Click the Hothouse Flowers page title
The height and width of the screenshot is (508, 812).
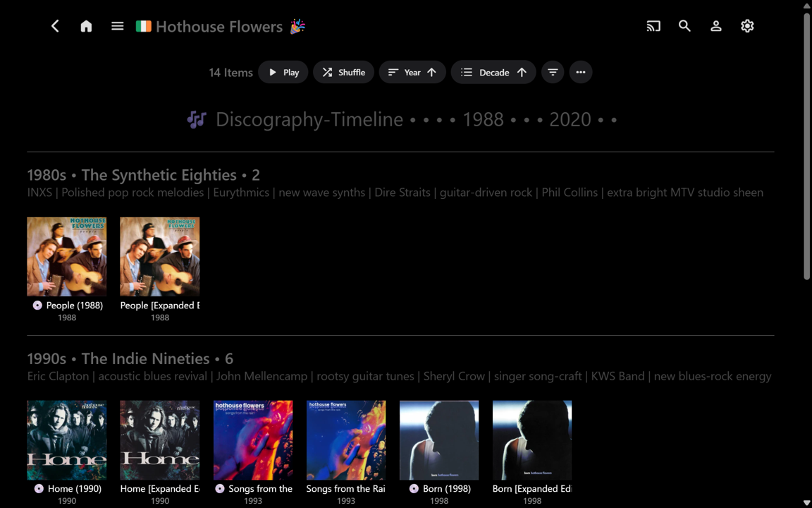(219, 26)
